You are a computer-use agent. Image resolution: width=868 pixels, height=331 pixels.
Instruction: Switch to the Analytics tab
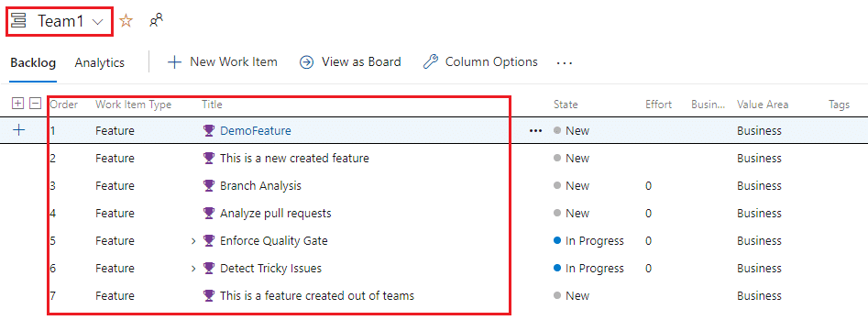click(100, 62)
